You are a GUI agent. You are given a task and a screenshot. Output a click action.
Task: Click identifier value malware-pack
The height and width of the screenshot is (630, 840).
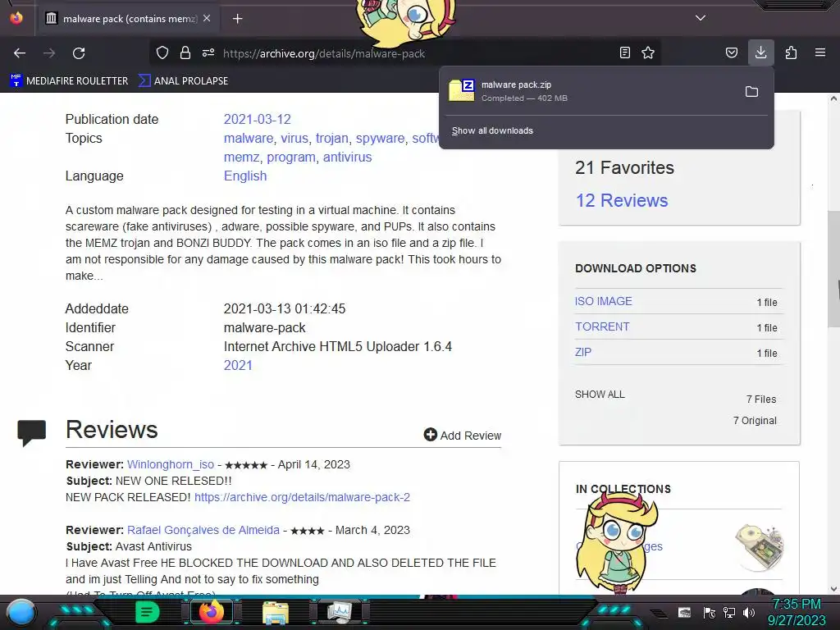265,327
